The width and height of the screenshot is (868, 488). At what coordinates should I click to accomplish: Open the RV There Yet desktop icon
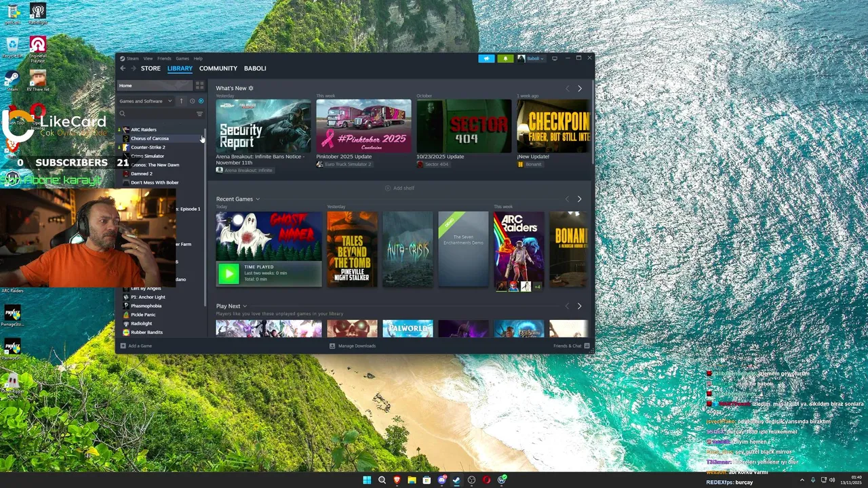pyautogui.click(x=38, y=81)
